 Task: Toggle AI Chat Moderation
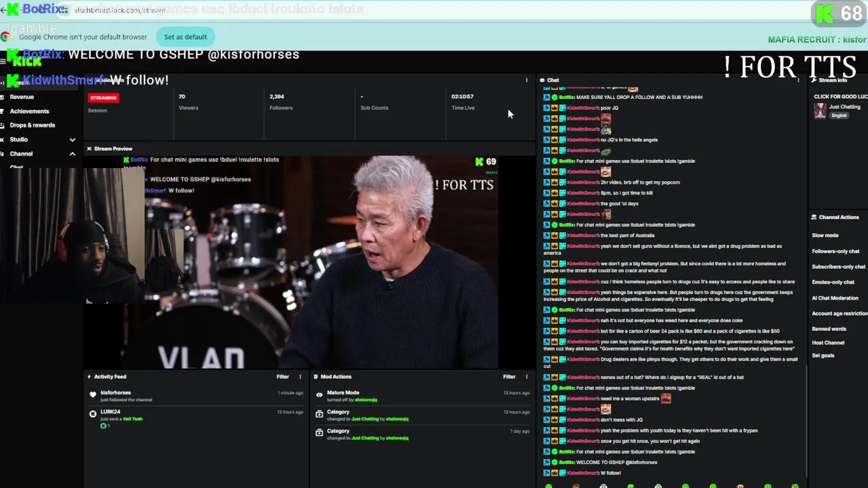click(x=835, y=298)
